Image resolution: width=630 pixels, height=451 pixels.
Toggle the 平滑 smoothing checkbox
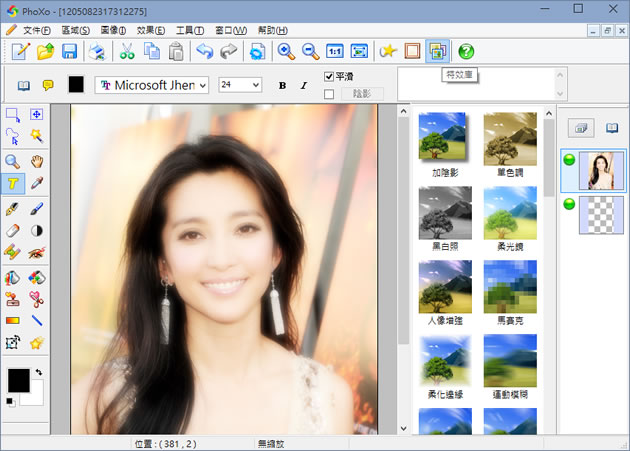click(329, 76)
